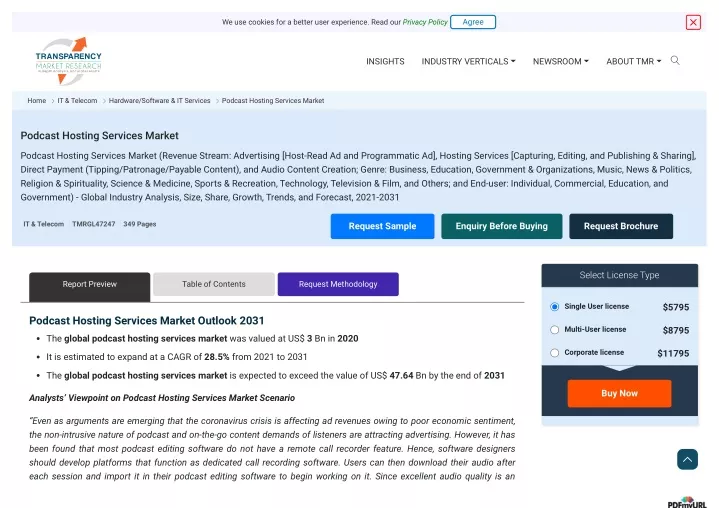This screenshot has width=719, height=508.
Task: Go to Home breadcrumb
Action: pos(37,100)
